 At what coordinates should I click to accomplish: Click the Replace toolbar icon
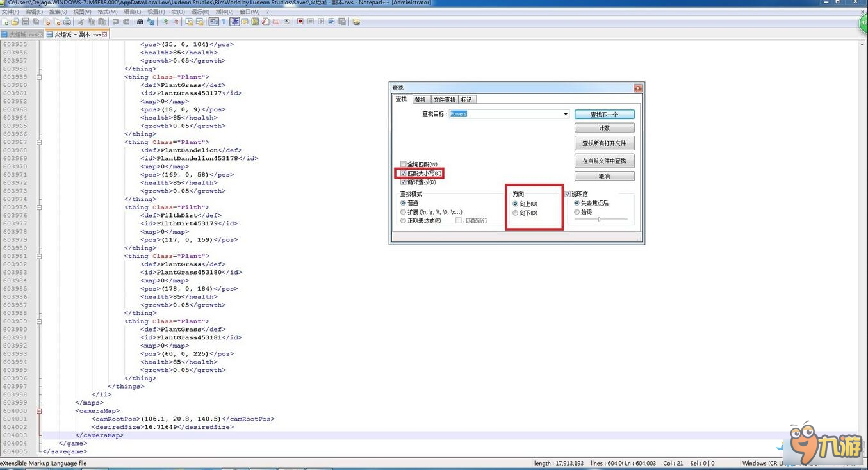151,21
